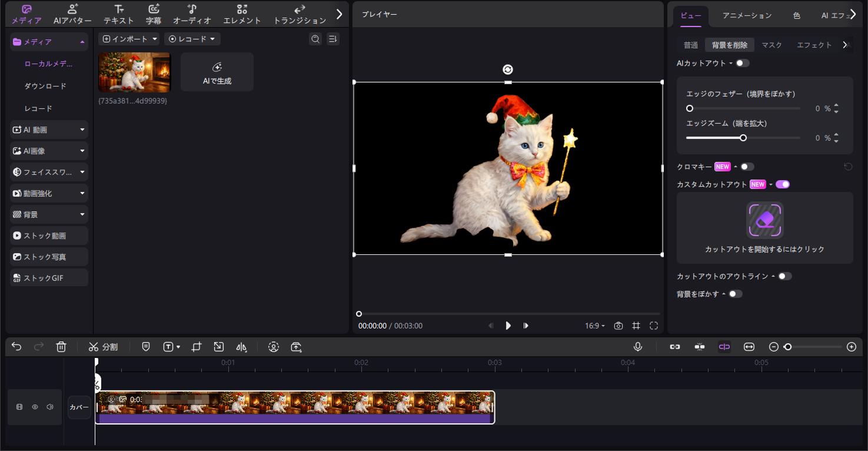Click the undo arrow in timeline toolbar
This screenshot has height=451, width=868.
(16, 347)
